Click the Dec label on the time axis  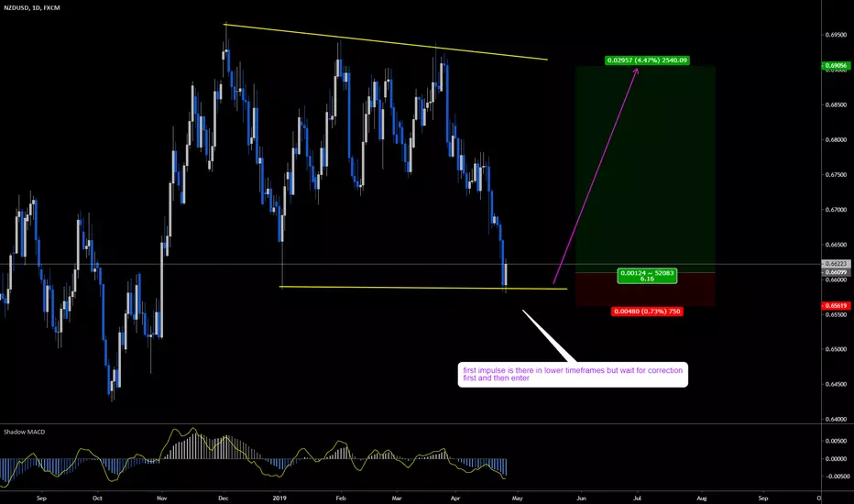click(224, 498)
